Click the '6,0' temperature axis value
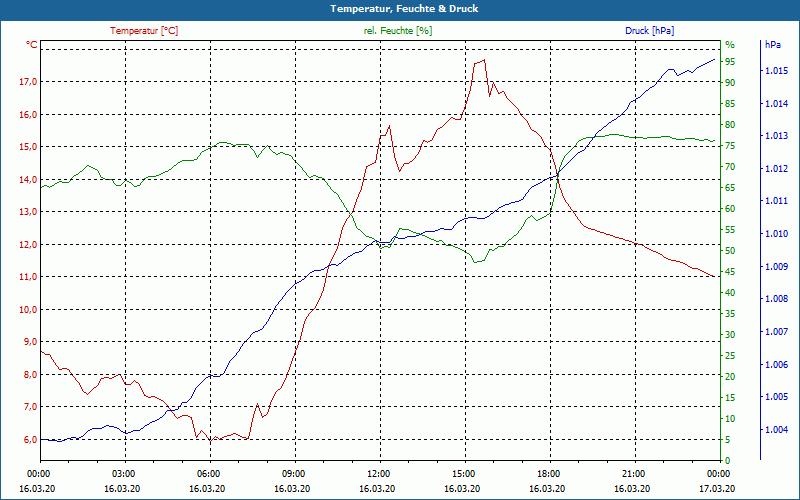This screenshot has height=500, width=800. pyautogui.click(x=31, y=440)
